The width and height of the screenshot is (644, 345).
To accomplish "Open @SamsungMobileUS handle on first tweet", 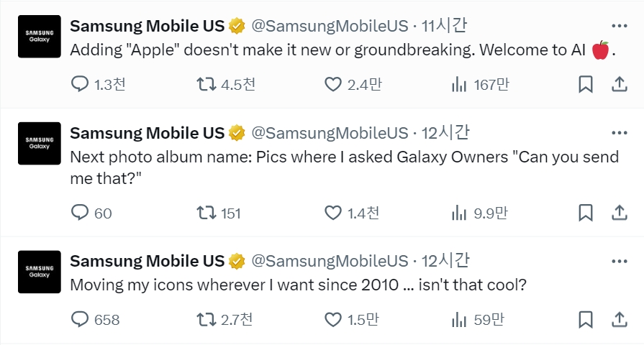I will tap(330, 26).
